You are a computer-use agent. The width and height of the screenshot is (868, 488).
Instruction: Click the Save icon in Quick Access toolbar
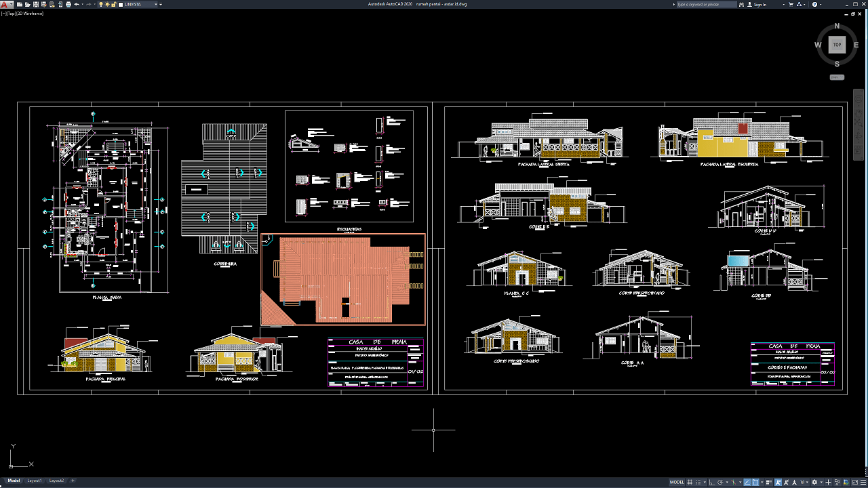click(x=36, y=4)
